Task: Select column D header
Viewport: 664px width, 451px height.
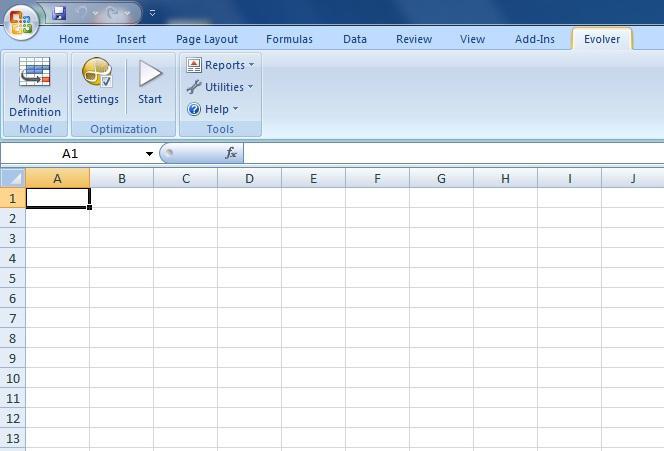Action: [249, 178]
